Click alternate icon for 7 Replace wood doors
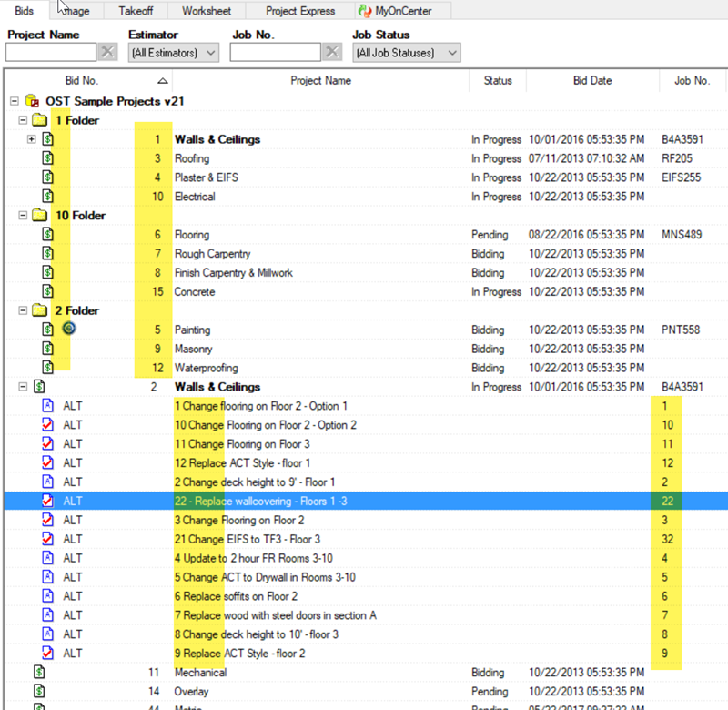Image resolution: width=728 pixels, height=710 pixels. 48,614
